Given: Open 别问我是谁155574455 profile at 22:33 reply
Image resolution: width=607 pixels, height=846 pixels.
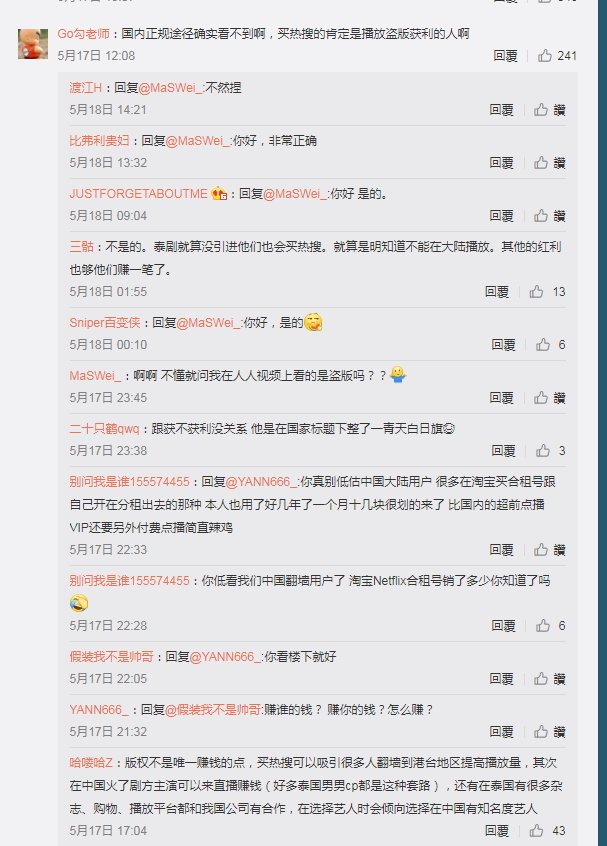Looking at the screenshot, I should point(129,482).
